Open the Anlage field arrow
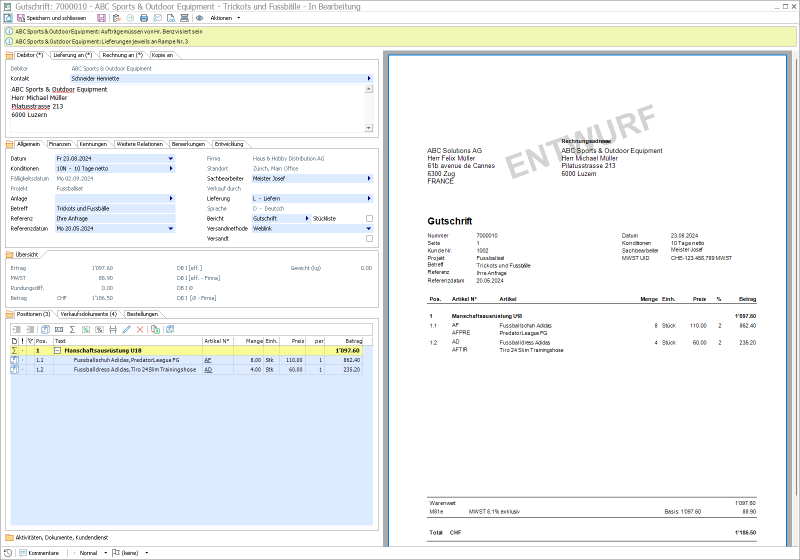800x560 pixels. (x=171, y=198)
